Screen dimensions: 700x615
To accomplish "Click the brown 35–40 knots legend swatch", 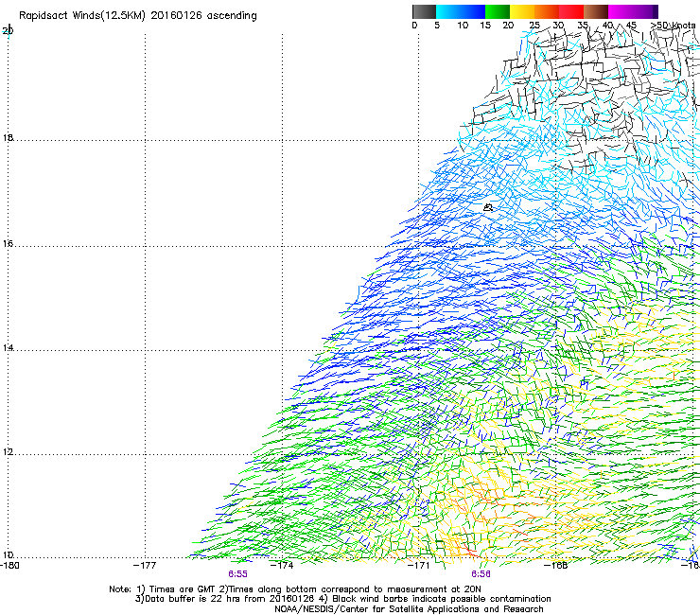I will tap(596, 11).
